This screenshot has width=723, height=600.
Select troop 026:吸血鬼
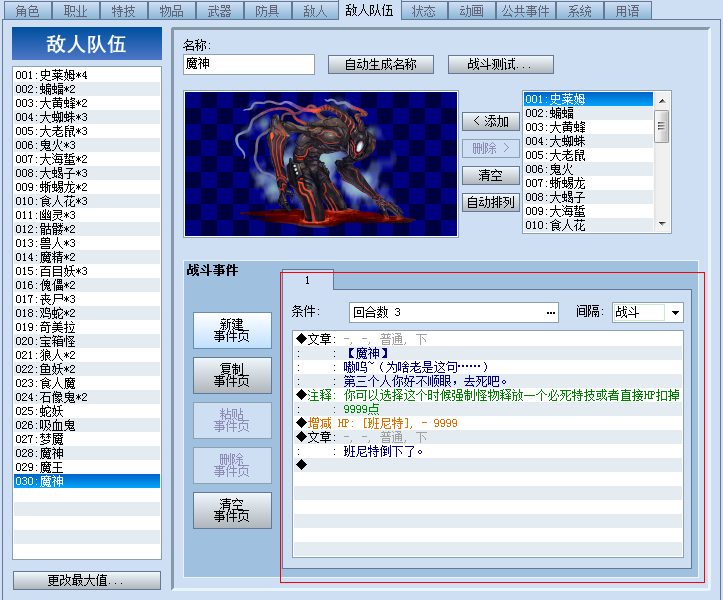tap(87, 425)
